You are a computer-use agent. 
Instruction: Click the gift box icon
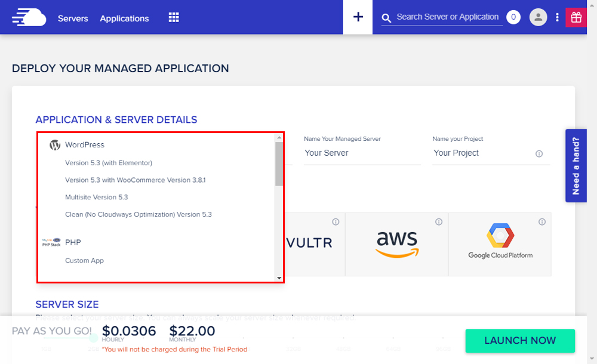point(576,17)
